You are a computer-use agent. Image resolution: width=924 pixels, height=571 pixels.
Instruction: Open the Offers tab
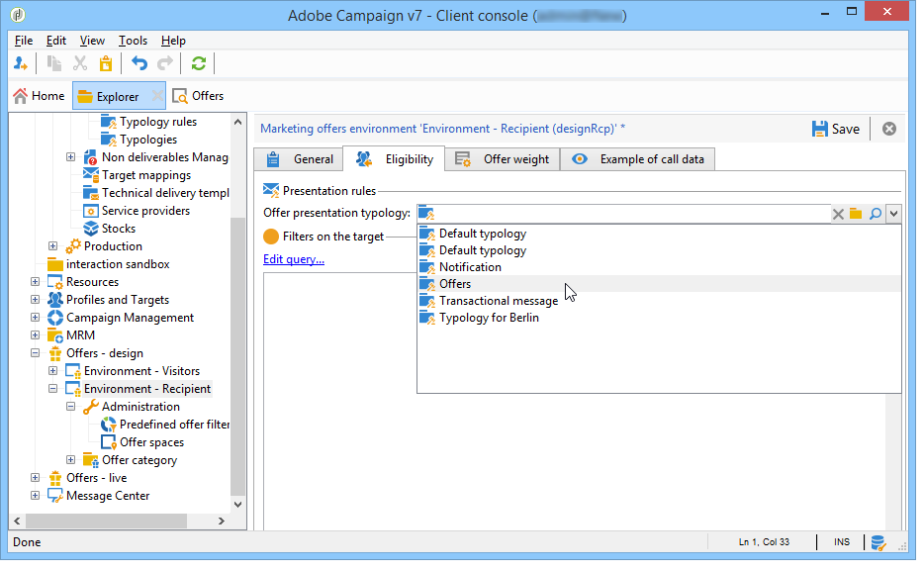pos(198,96)
